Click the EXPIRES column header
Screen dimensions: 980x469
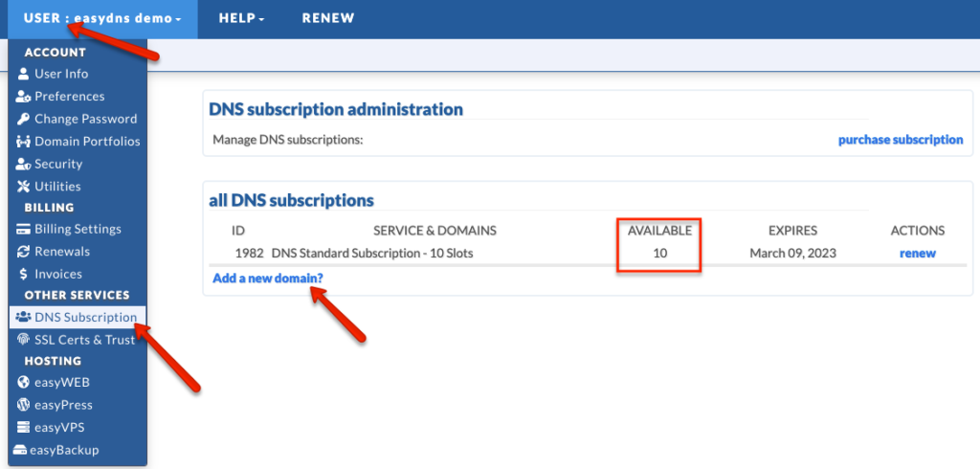(x=792, y=231)
